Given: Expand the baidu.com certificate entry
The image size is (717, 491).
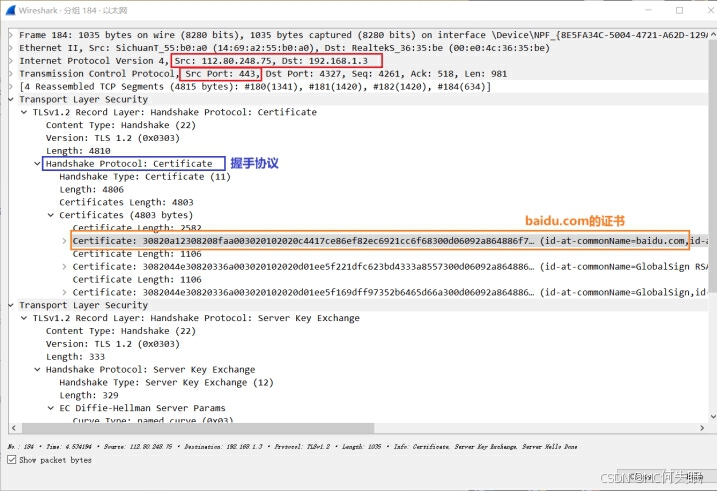Looking at the screenshot, I should click(65, 241).
